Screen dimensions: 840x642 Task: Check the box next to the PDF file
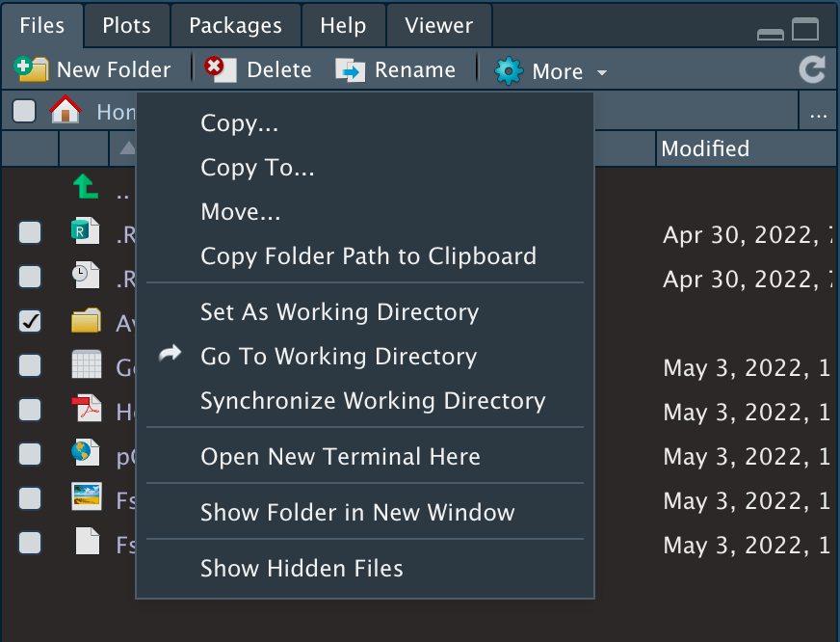point(30,411)
